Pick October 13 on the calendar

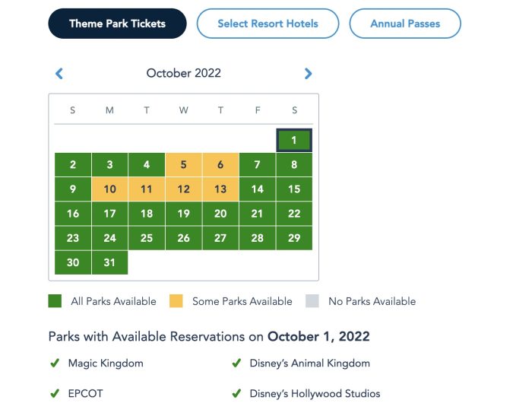tap(220, 189)
